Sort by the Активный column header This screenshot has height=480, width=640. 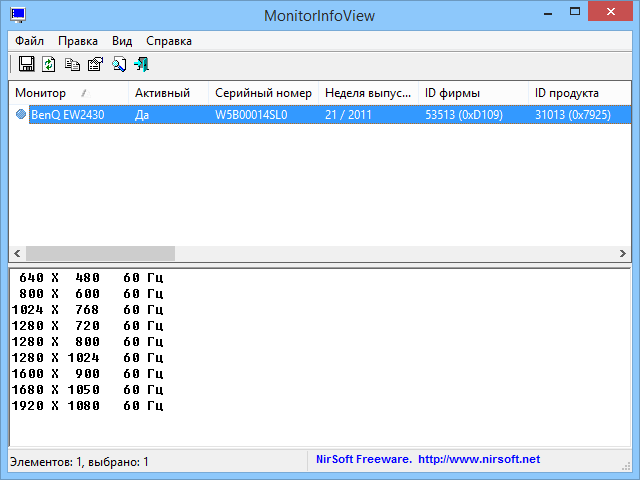[x=168, y=93]
